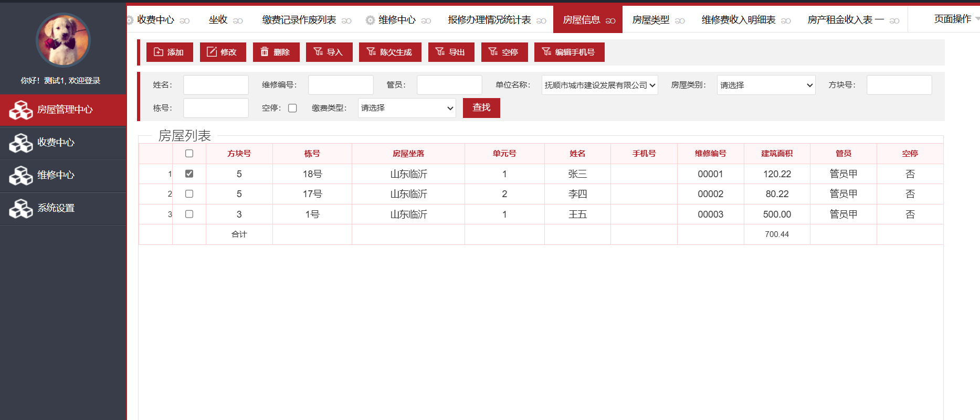The image size is (980, 420).
Task: Click the 查找 search button
Action: 481,107
